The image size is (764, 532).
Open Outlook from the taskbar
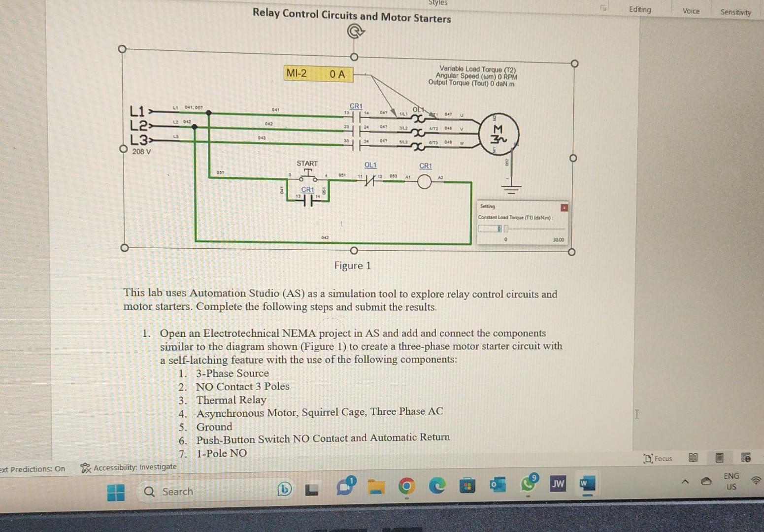(x=498, y=486)
